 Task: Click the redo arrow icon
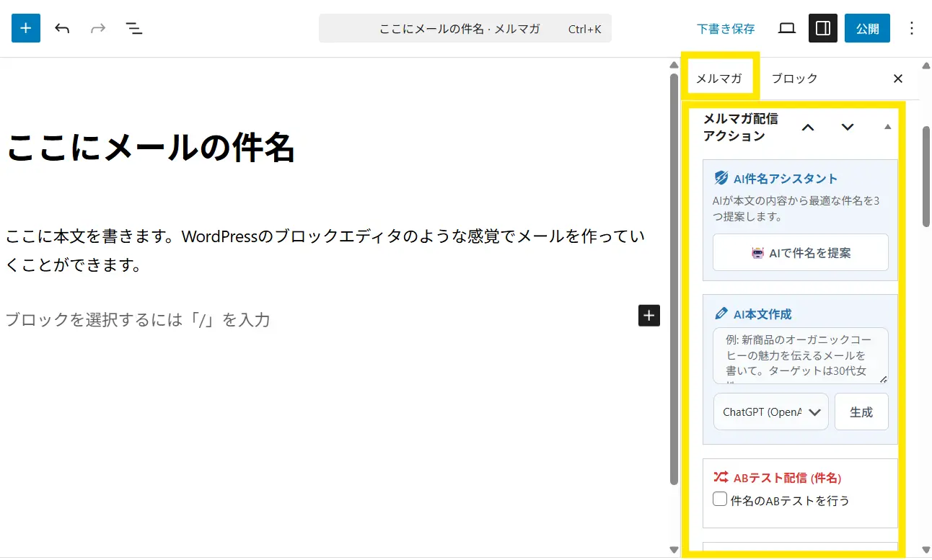98,28
